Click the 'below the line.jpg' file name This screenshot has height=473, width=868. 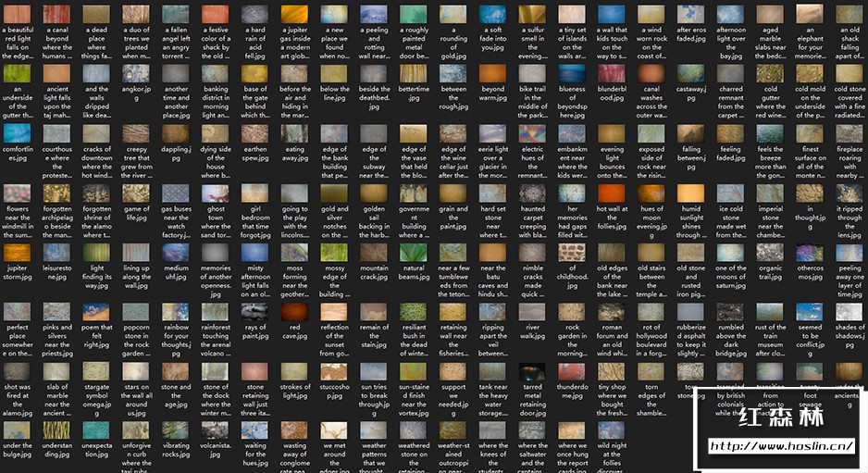334,93
